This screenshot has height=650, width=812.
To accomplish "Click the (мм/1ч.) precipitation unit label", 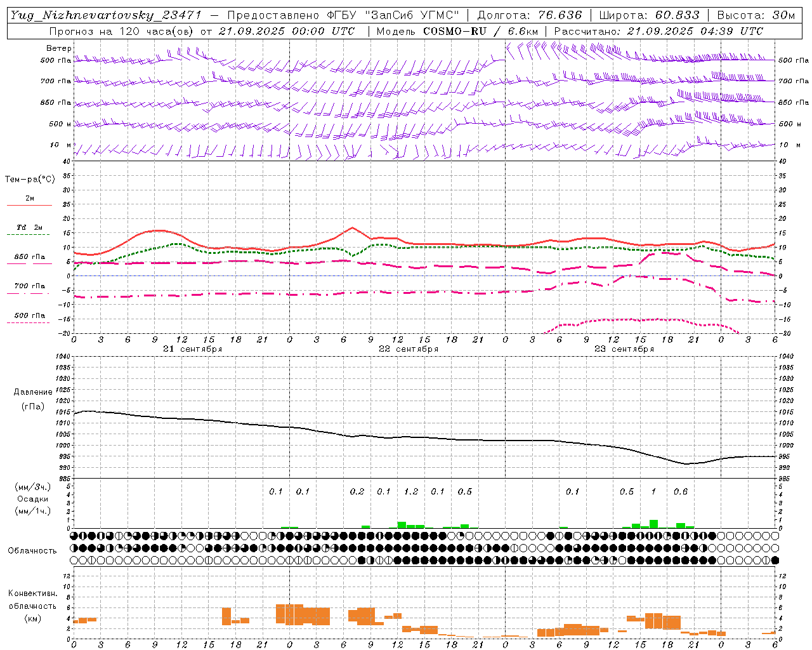I will pyautogui.click(x=33, y=511).
